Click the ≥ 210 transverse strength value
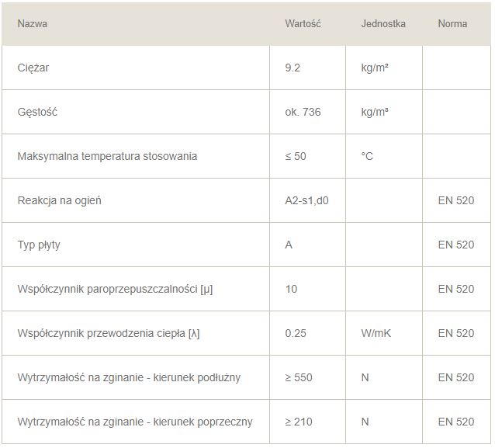 [299, 422]
